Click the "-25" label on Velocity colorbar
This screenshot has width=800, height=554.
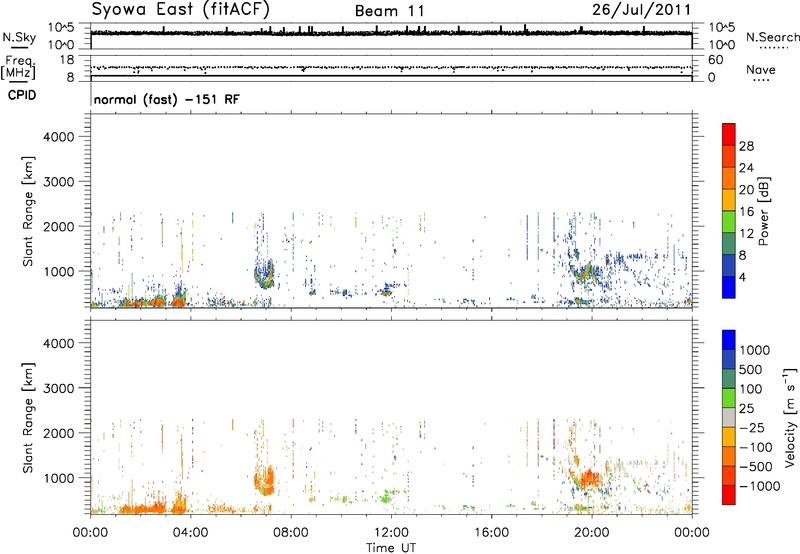click(x=752, y=428)
